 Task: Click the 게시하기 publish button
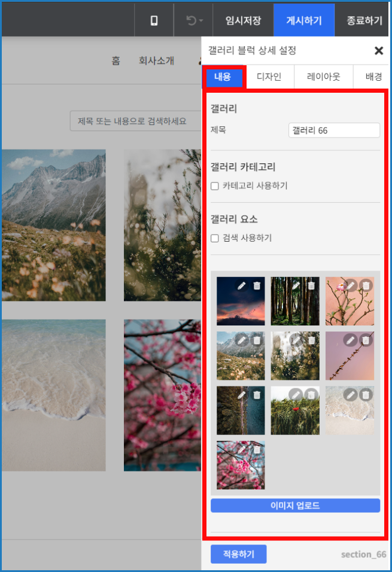(x=304, y=20)
